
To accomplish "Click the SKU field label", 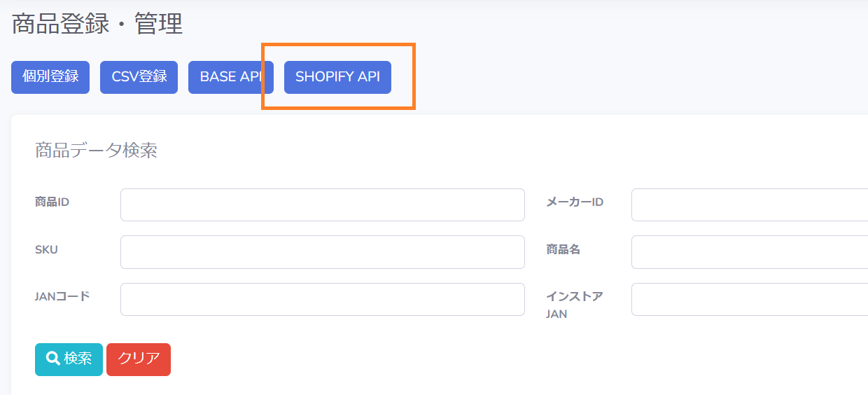I will coord(46,249).
